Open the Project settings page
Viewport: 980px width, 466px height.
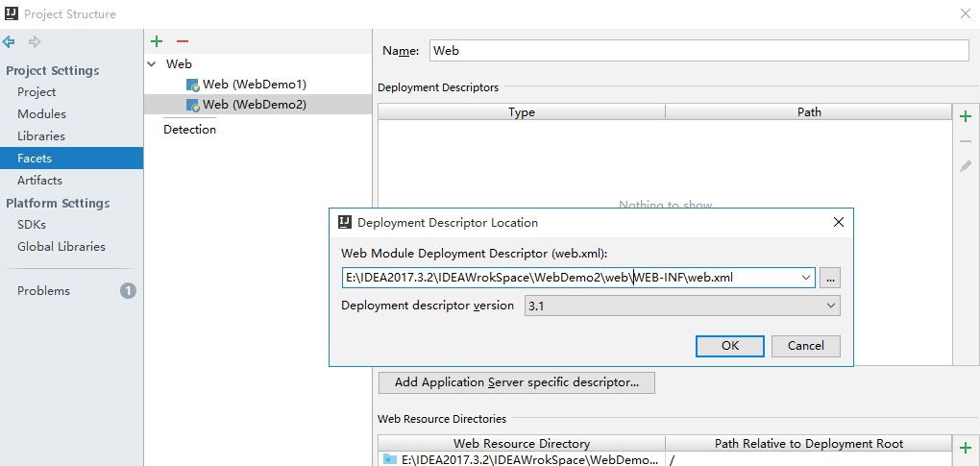(x=37, y=92)
